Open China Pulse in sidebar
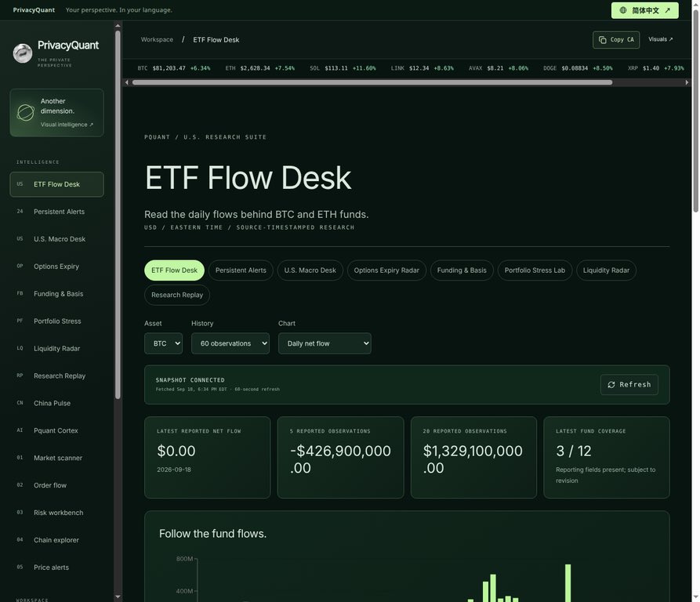This screenshot has height=602, width=700. point(56,403)
